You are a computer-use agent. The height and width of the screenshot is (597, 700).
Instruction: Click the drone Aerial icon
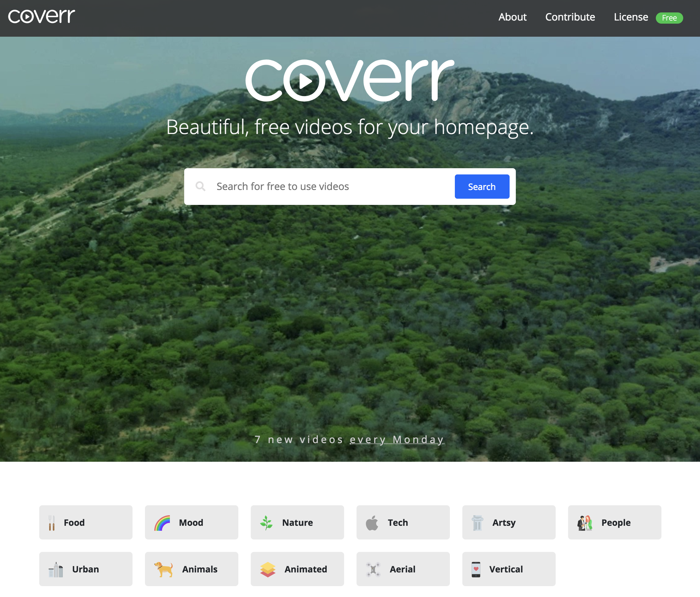point(373,570)
